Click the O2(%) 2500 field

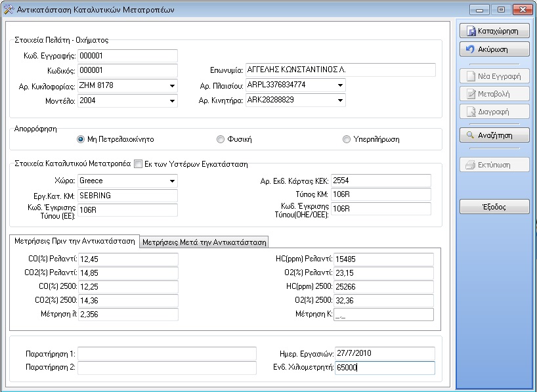[383, 300]
